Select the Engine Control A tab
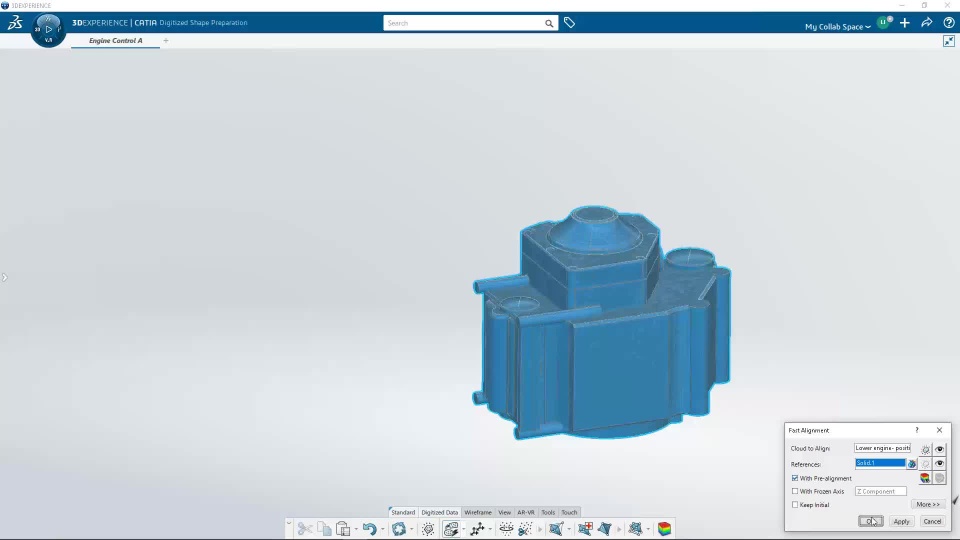960x540 pixels. point(116,40)
